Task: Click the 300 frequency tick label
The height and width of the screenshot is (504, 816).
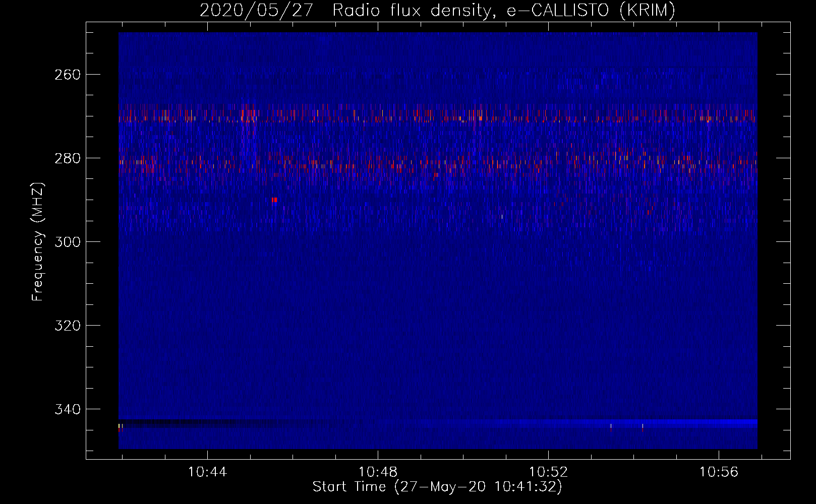Action: pyautogui.click(x=68, y=242)
